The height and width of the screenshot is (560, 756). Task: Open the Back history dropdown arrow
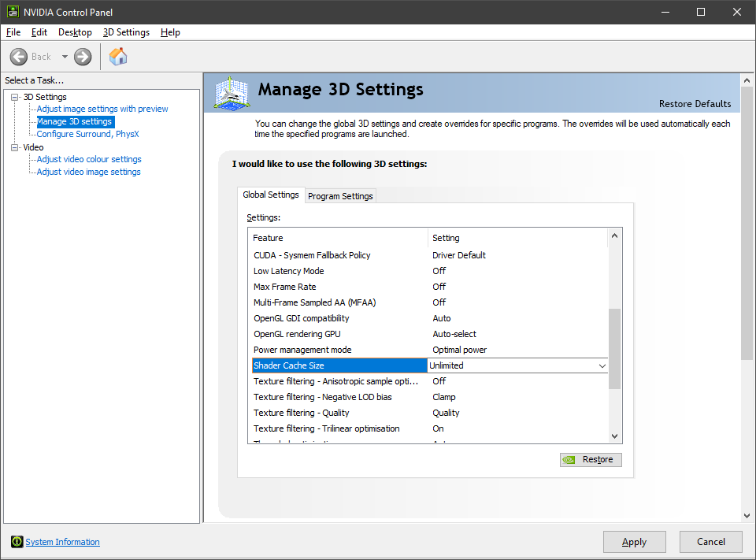click(x=65, y=57)
